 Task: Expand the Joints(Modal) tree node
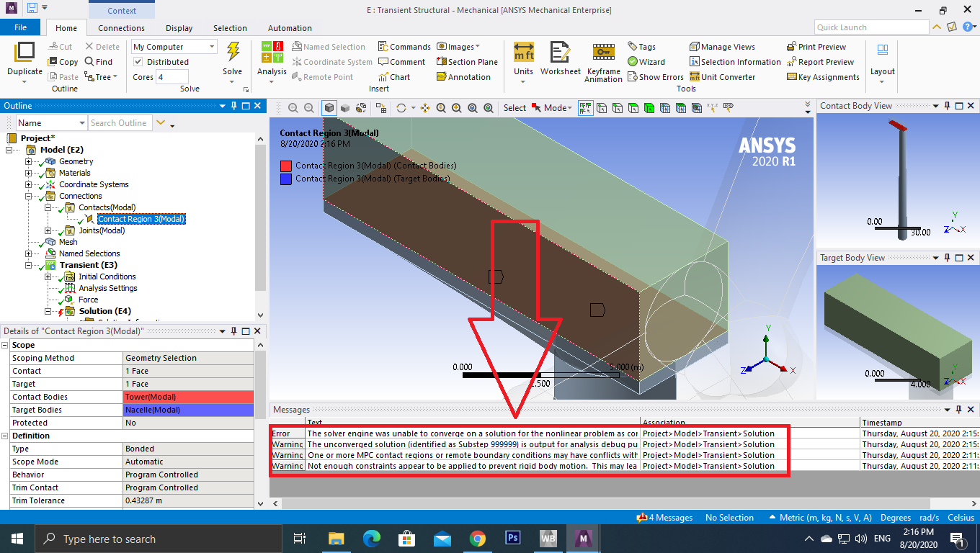click(48, 230)
